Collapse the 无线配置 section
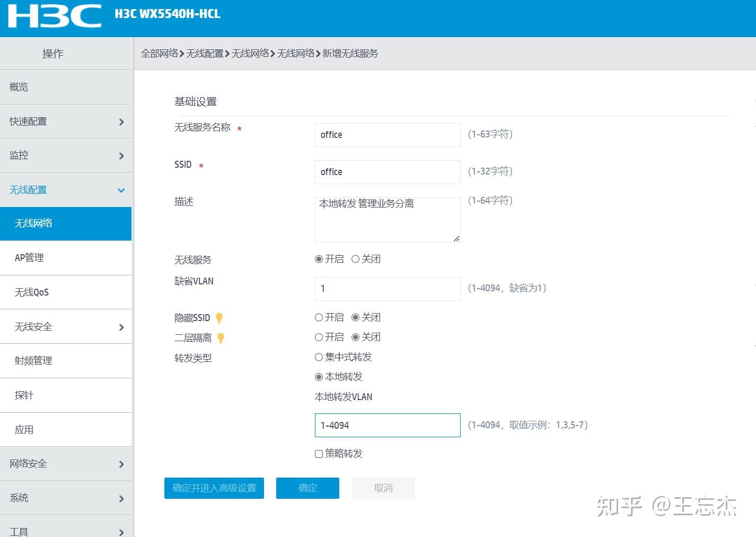Image resolution: width=756 pixels, height=537 pixels. point(66,189)
